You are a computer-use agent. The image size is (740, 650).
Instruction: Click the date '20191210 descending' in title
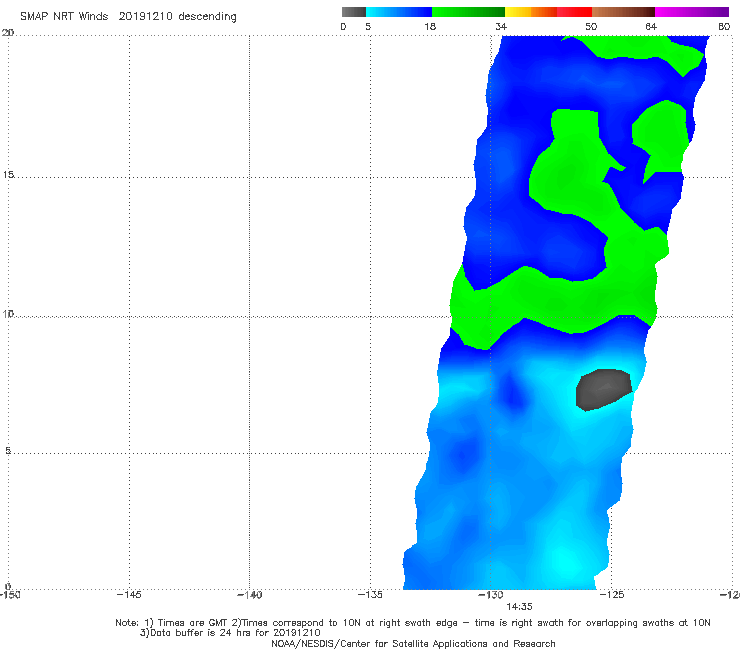pos(177,17)
